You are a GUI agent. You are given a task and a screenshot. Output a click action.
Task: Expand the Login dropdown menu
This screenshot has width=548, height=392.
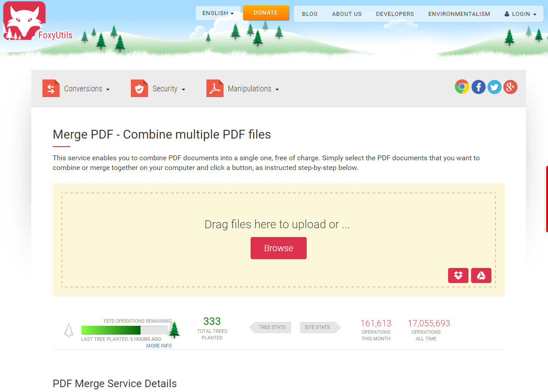(520, 14)
